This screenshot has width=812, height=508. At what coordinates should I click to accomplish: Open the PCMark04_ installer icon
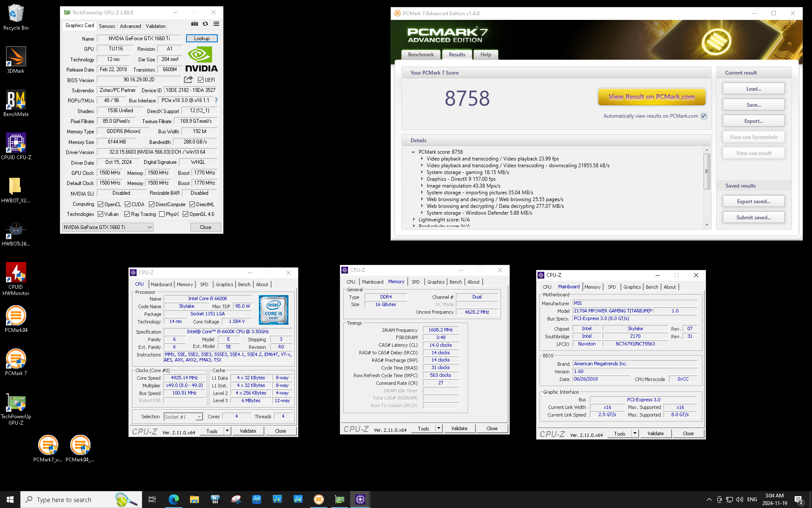[80, 448]
